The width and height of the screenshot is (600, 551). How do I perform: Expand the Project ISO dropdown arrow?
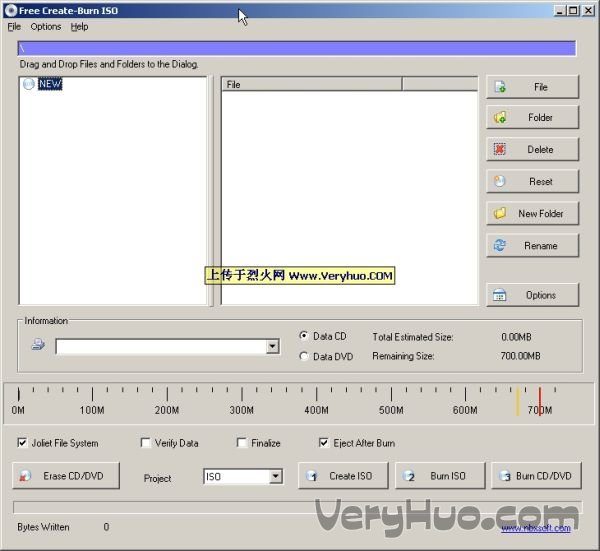[x=275, y=476]
